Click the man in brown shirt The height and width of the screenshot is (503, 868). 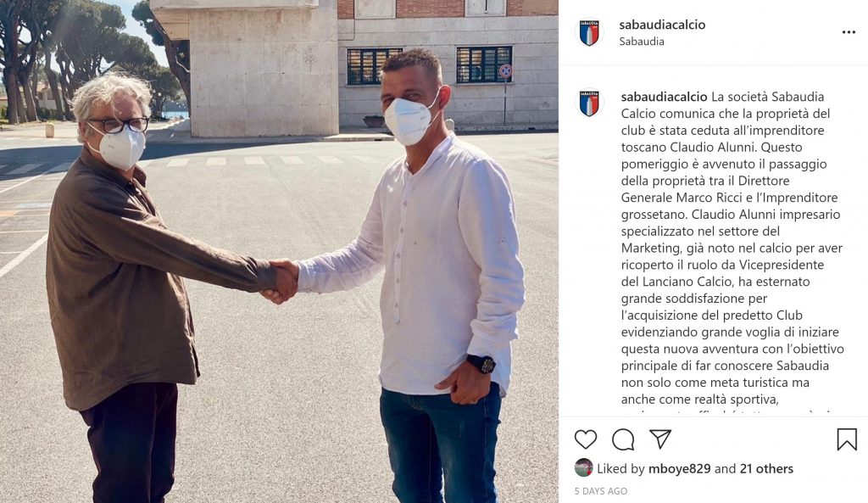coord(138,288)
